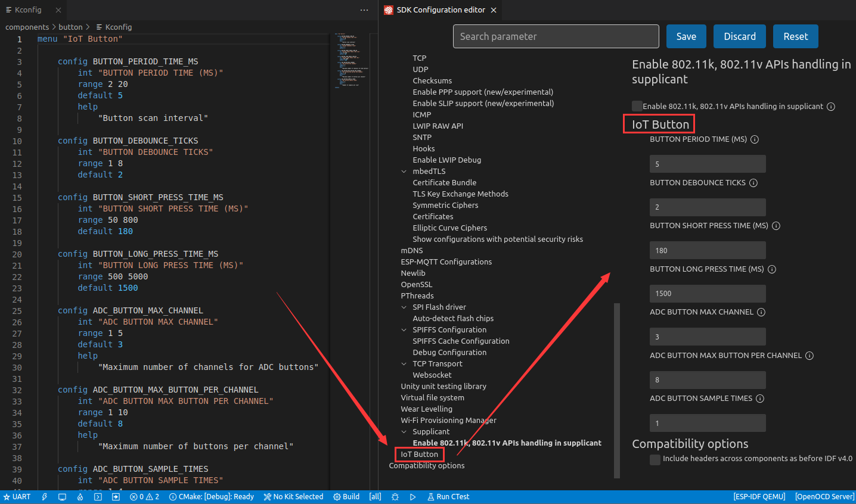Collapse the TCP Transport tree node

tap(404, 364)
